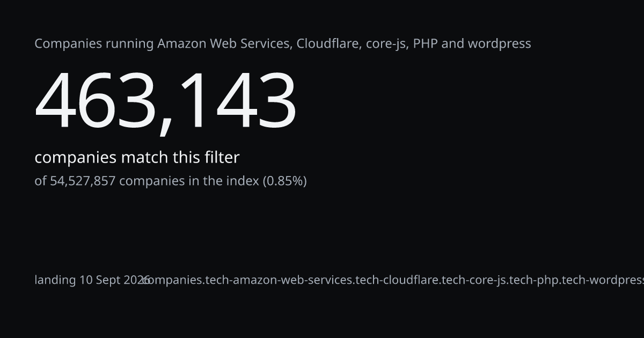Screen dimensions: 644x338
Task: Click "Amazon Web Services" in the heading
Action: pyautogui.click(x=225, y=43)
